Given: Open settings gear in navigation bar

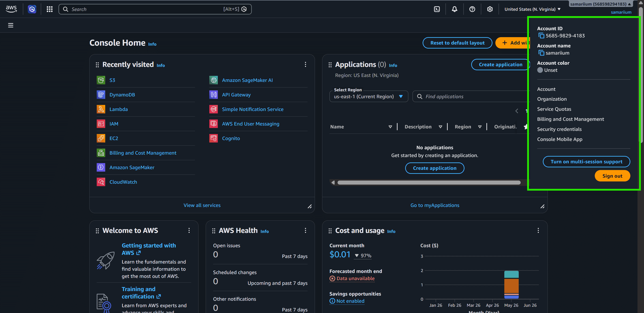Looking at the screenshot, I should tap(490, 9).
